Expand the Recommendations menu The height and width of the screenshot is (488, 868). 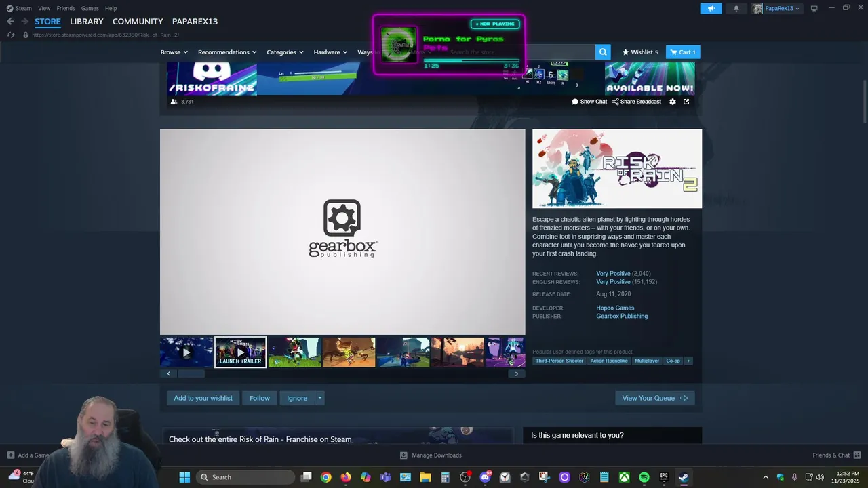click(x=227, y=52)
